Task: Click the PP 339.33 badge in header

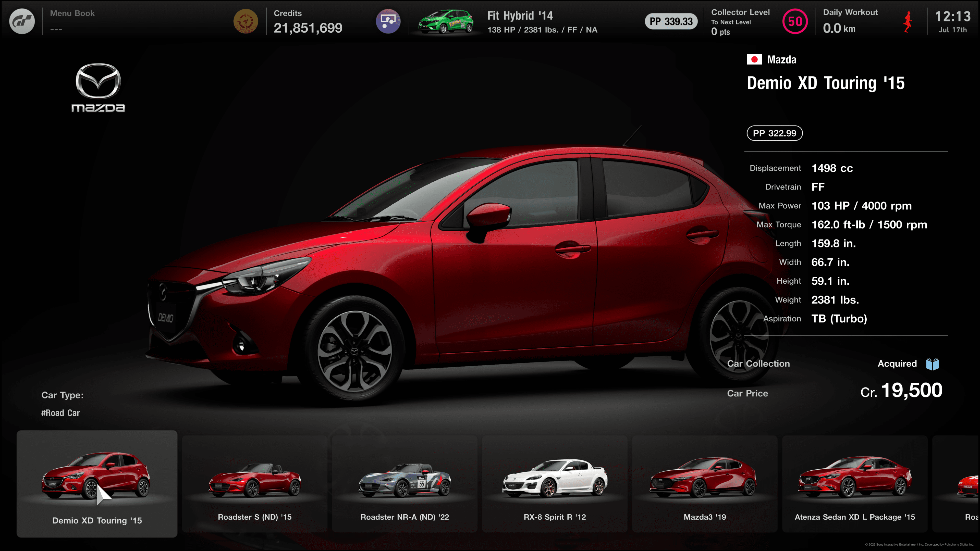Action: pyautogui.click(x=671, y=21)
